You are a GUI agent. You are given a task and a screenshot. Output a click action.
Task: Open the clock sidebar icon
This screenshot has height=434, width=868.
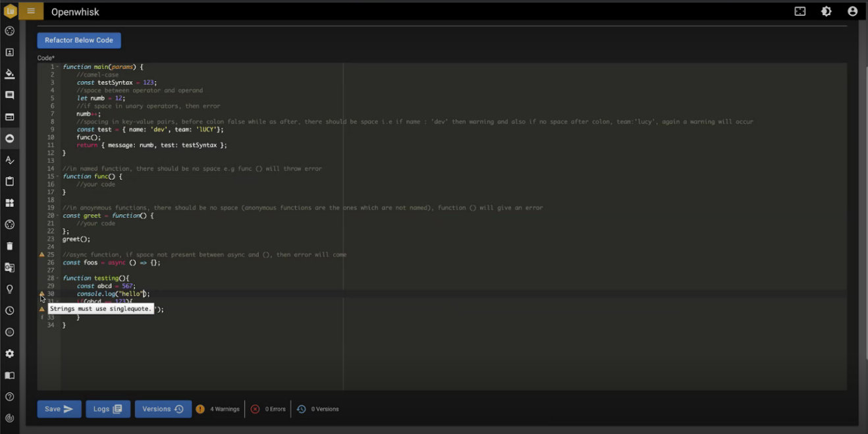click(x=10, y=310)
